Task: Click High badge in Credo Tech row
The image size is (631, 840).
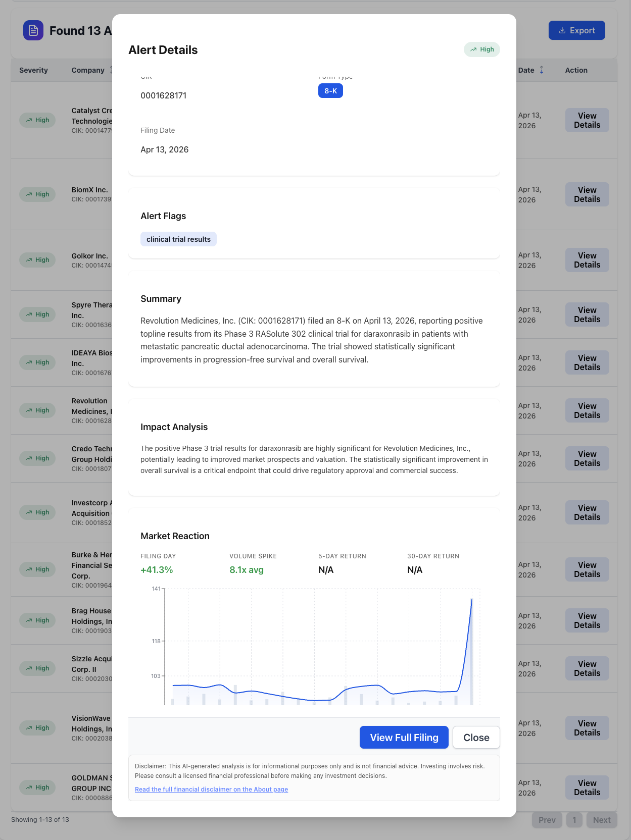Action: coord(37,458)
